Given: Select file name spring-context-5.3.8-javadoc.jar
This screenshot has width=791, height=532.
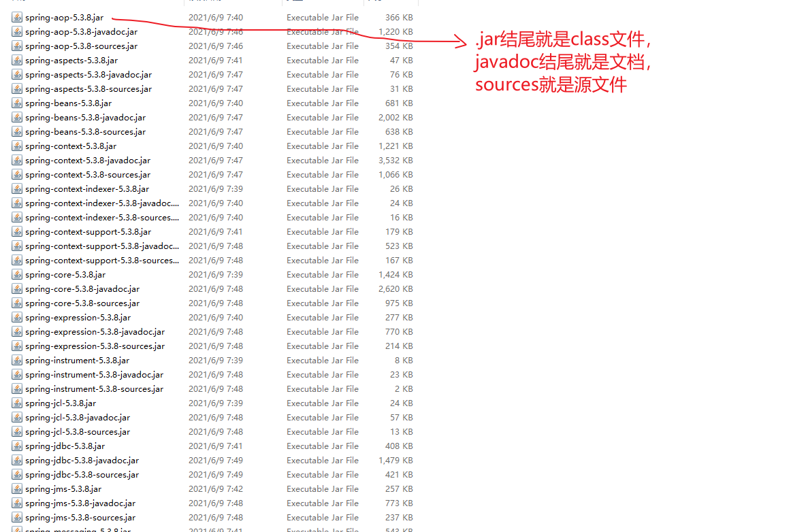Looking at the screenshot, I should [88, 161].
